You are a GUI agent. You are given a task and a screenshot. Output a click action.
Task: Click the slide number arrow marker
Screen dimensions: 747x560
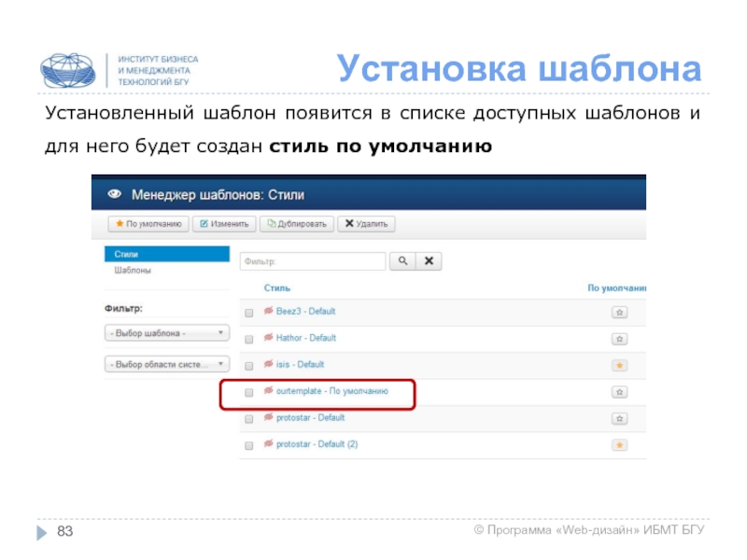click(x=42, y=532)
